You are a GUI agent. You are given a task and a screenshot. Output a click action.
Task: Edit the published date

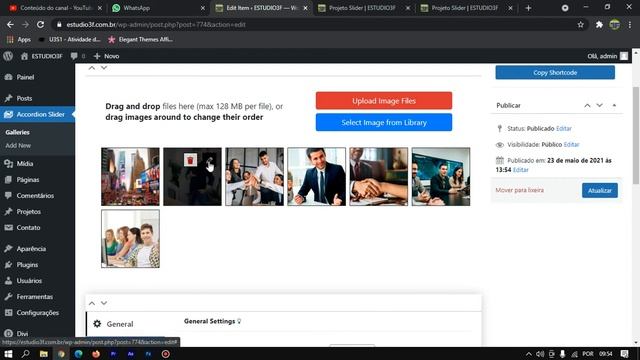pyautogui.click(x=520, y=170)
